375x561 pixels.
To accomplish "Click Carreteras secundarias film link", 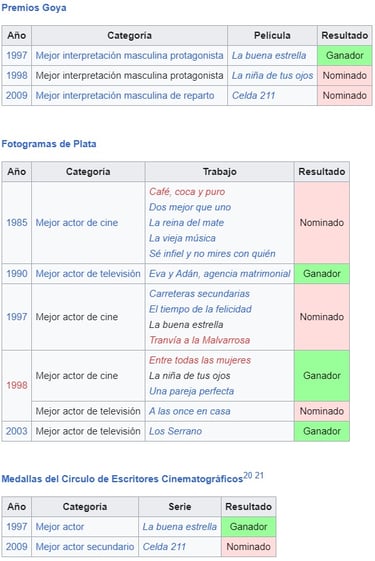I will coord(199,294).
